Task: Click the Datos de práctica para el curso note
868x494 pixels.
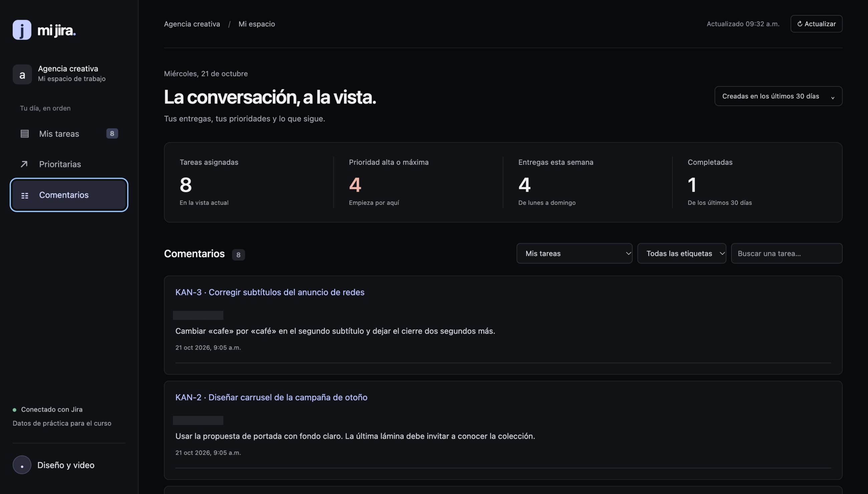Action: (62, 423)
